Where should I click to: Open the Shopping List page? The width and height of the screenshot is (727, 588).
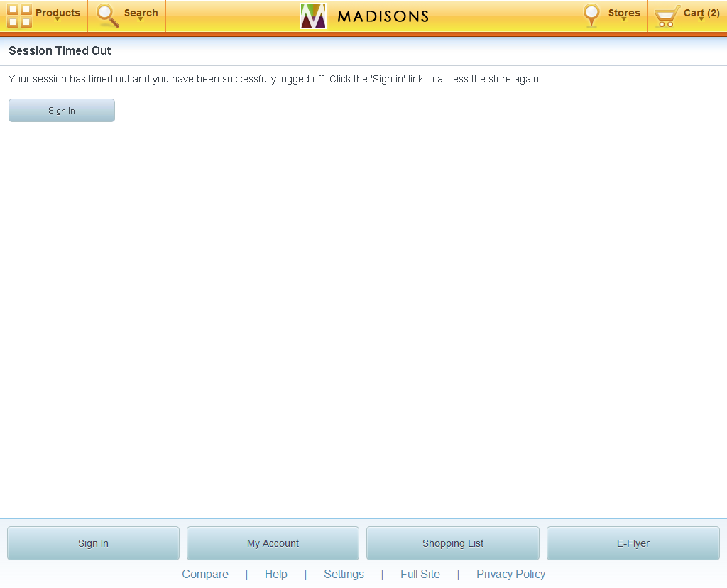point(452,543)
